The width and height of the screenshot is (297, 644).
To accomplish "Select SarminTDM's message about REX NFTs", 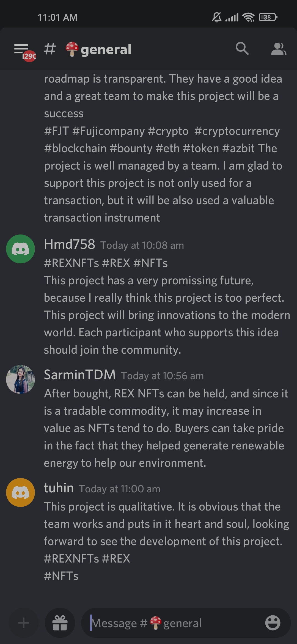I will tap(165, 428).
